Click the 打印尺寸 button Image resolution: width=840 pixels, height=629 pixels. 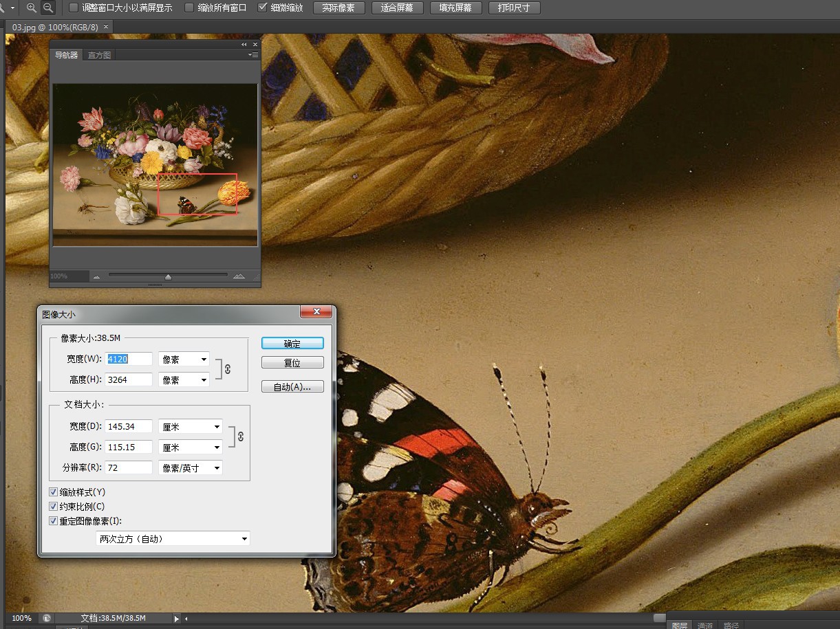(514, 8)
